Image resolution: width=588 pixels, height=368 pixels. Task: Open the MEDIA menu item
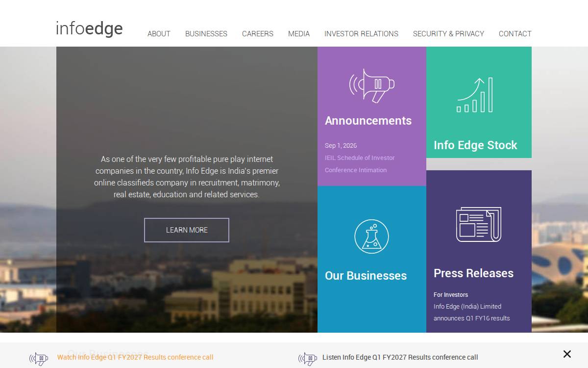coord(299,34)
